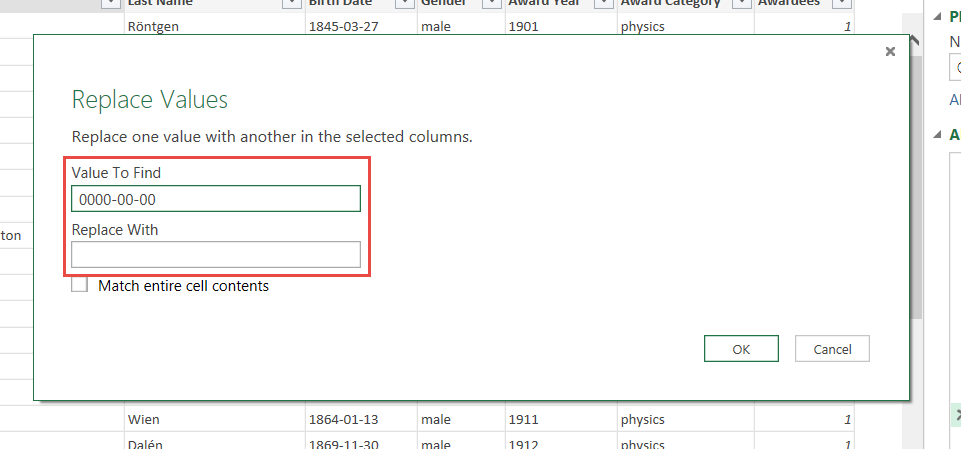Enable Match entire cell contents checkbox
961x449 pixels.
tap(80, 286)
